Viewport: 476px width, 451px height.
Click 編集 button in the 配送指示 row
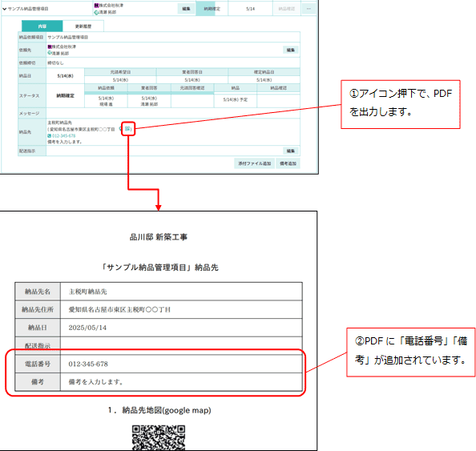[x=291, y=151]
